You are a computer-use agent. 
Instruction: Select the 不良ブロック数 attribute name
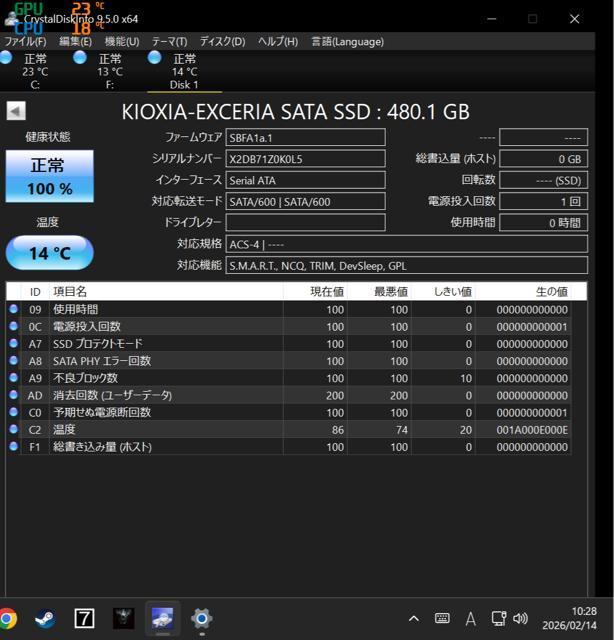[85, 378]
